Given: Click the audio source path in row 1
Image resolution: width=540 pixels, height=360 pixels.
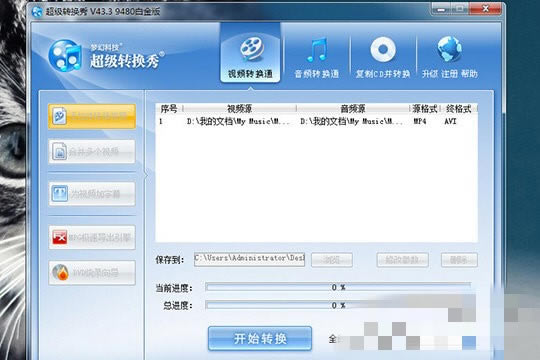Looking at the screenshot, I should [x=351, y=122].
